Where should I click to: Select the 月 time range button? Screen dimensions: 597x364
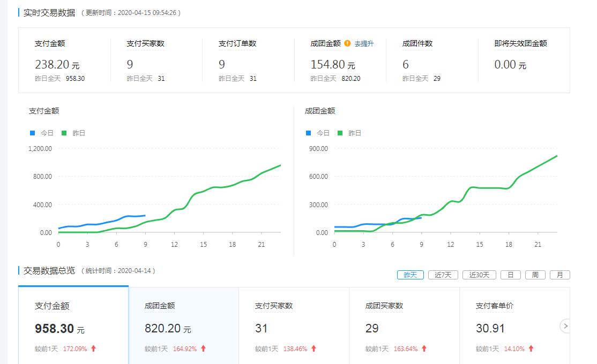tap(559, 274)
